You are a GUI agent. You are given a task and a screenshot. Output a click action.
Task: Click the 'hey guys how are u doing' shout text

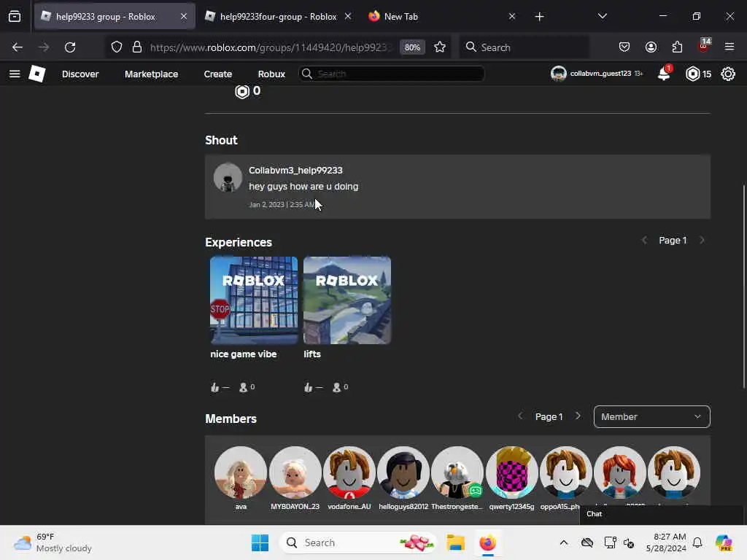[x=303, y=187]
